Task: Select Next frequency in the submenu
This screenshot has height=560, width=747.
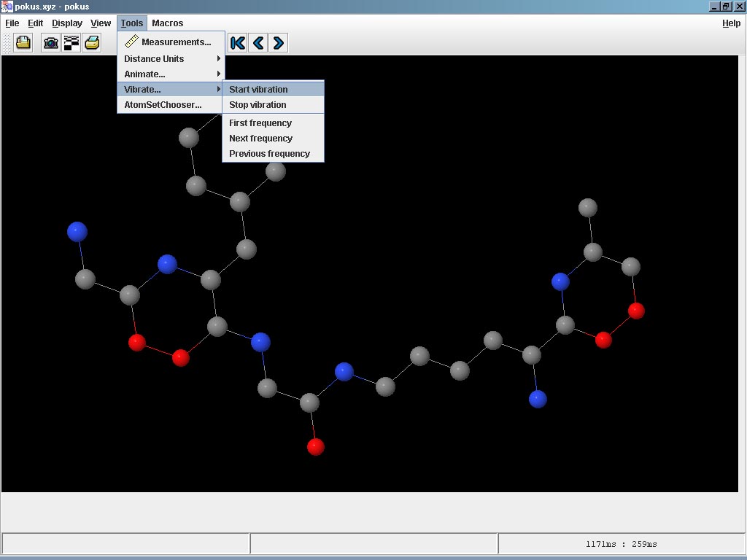Action: coord(273,138)
